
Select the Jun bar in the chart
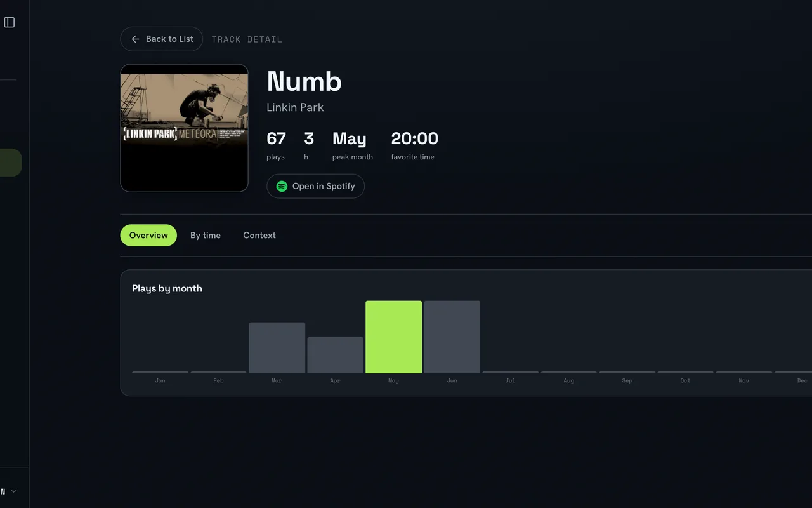coord(452,337)
